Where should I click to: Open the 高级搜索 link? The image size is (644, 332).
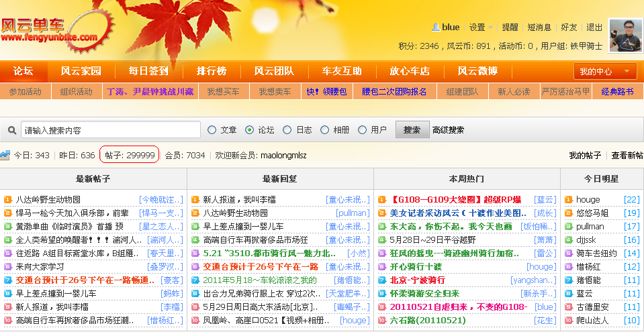(x=448, y=130)
